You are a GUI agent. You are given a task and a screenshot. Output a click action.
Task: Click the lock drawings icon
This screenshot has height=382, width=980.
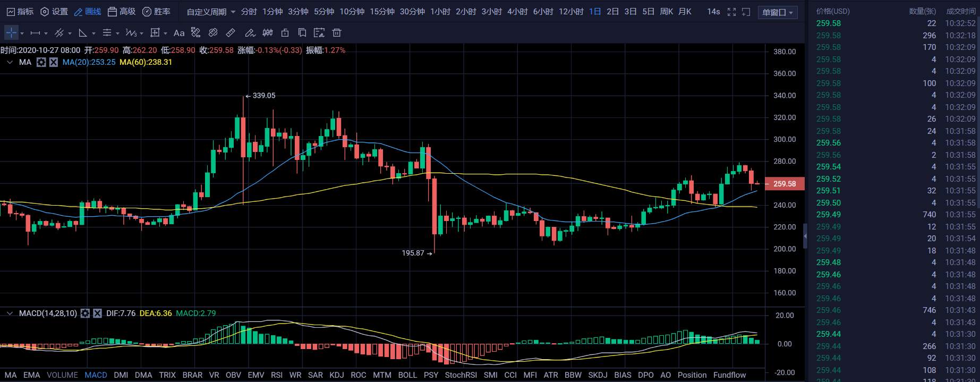[x=285, y=33]
